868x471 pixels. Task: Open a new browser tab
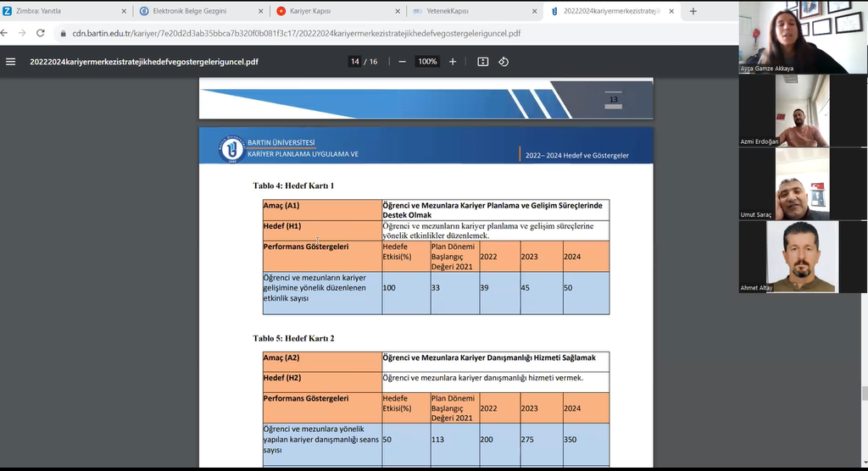click(x=693, y=11)
